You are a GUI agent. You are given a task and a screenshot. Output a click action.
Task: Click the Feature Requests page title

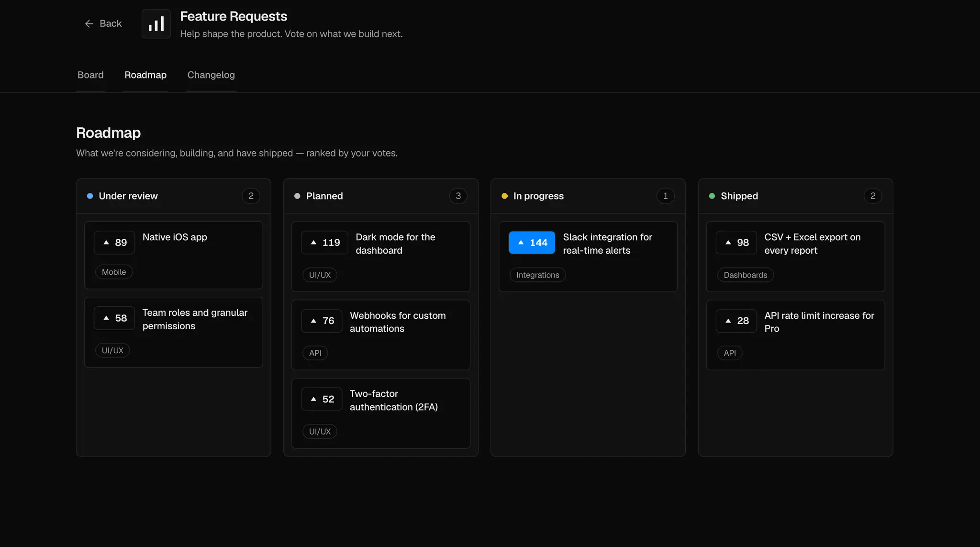(234, 16)
